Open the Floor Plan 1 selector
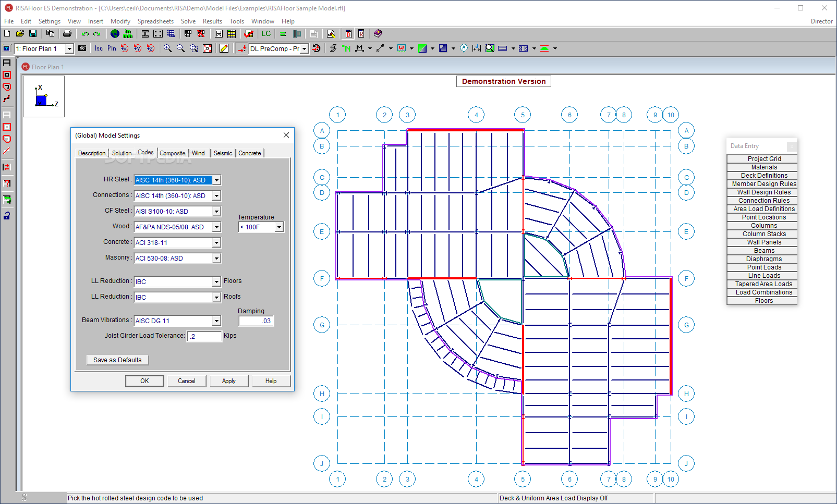Image resolution: width=837 pixels, height=504 pixels. point(44,48)
